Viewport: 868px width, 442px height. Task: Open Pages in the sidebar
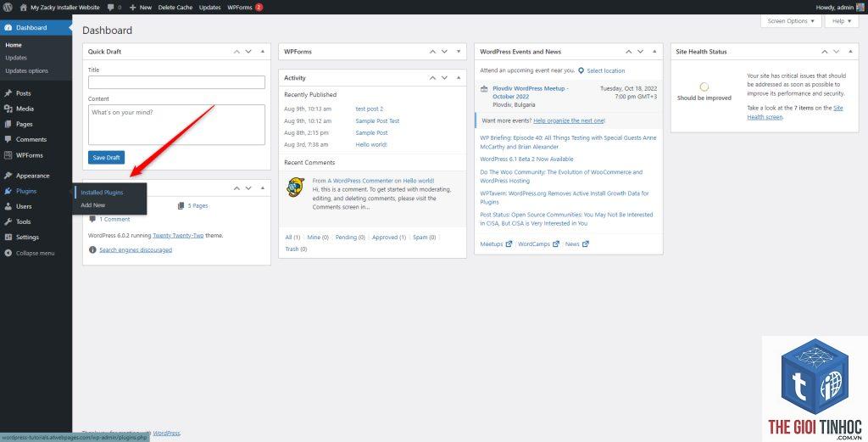pyautogui.click(x=24, y=124)
